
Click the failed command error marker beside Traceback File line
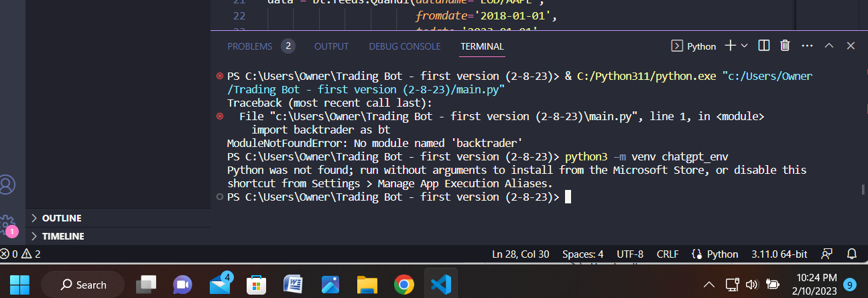(x=220, y=117)
